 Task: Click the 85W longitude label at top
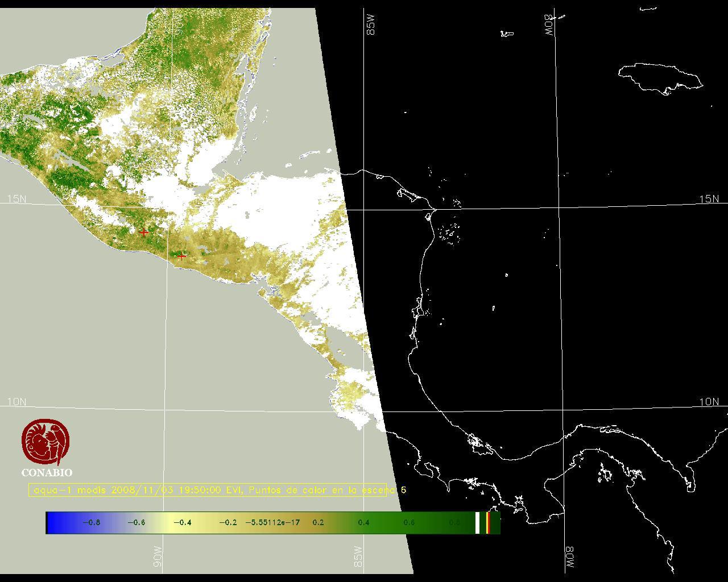point(371,26)
